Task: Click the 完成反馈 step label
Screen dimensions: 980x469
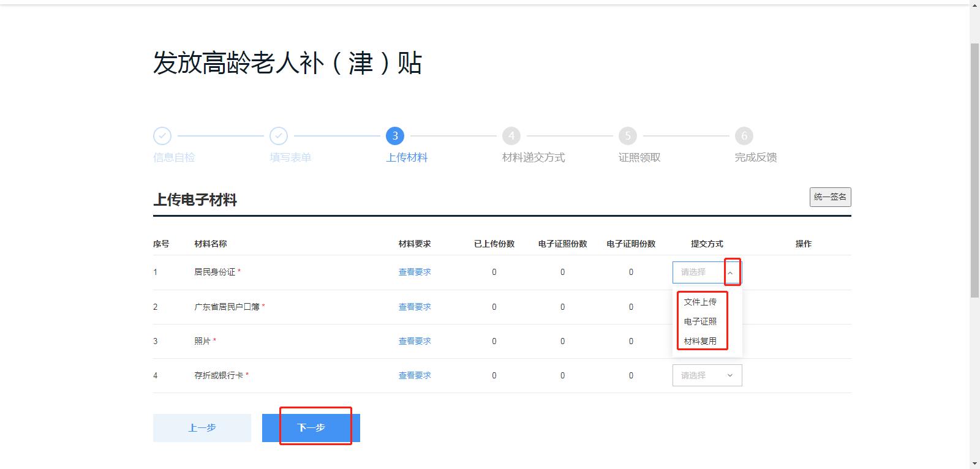Action: coord(756,157)
